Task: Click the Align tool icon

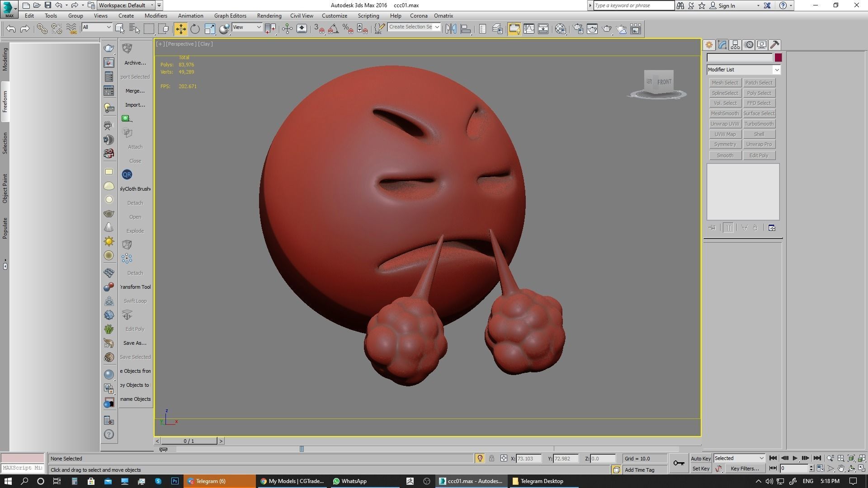Action: tap(465, 29)
